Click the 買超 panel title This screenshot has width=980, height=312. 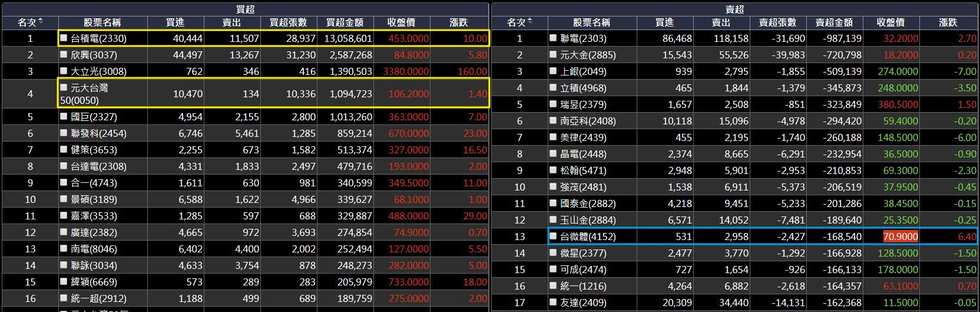tap(245, 9)
